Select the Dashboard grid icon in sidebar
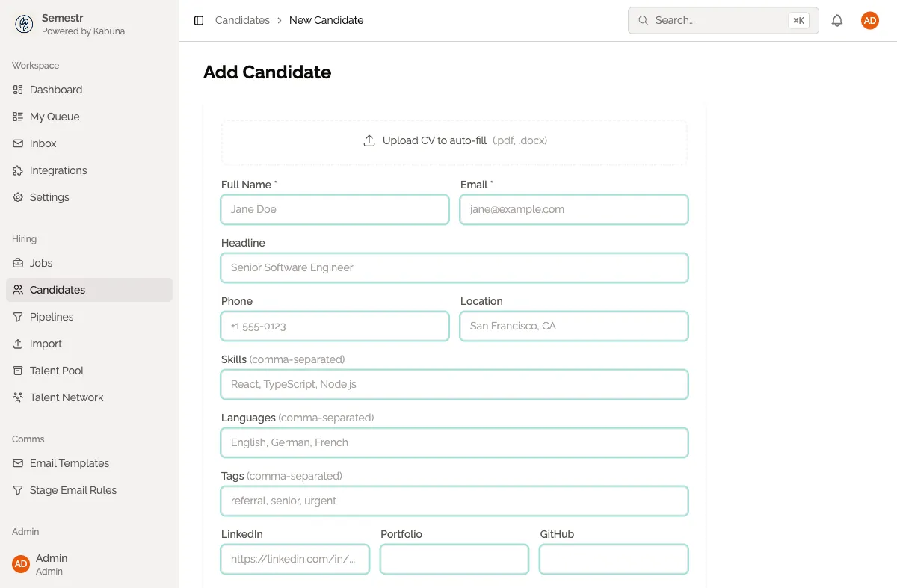 (x=18, y=90)
